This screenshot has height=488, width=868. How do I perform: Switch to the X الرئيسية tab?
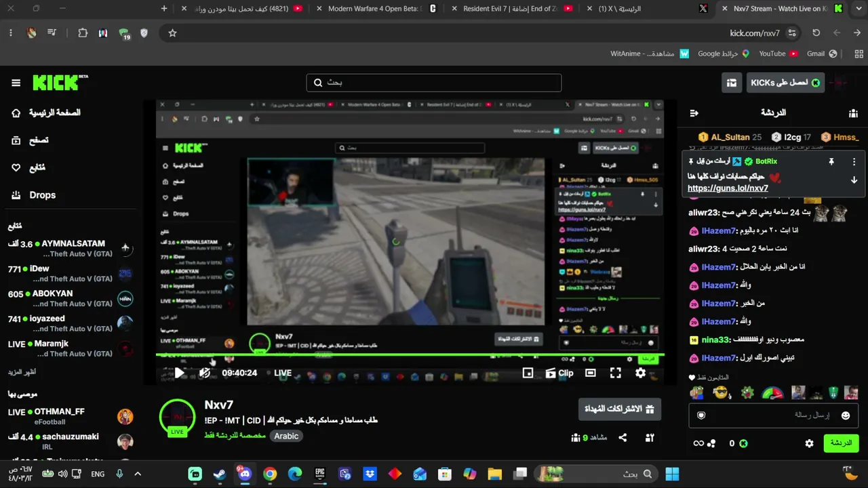click(x=648, y=9)
